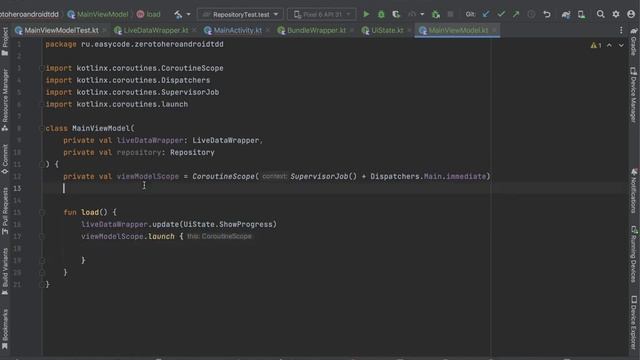Open the Pull Requests tool window
The image size is (640, 360).
click(5, 211)
